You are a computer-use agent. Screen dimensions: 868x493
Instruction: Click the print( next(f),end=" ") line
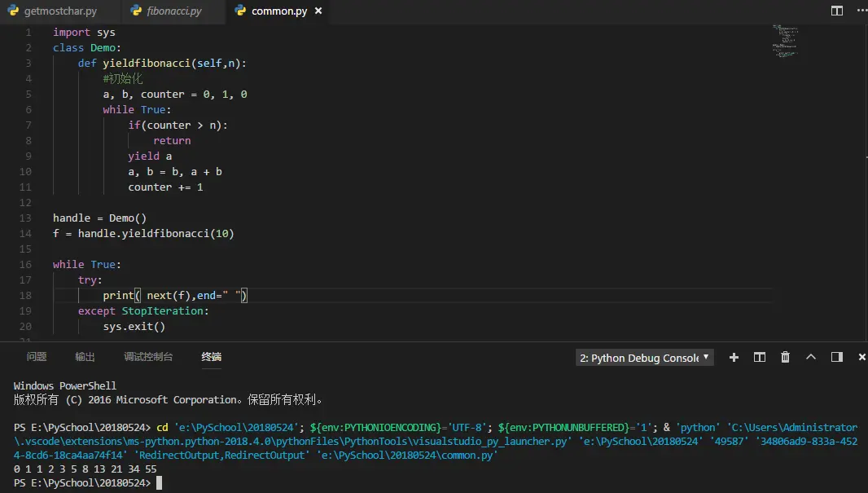point(175,296)
